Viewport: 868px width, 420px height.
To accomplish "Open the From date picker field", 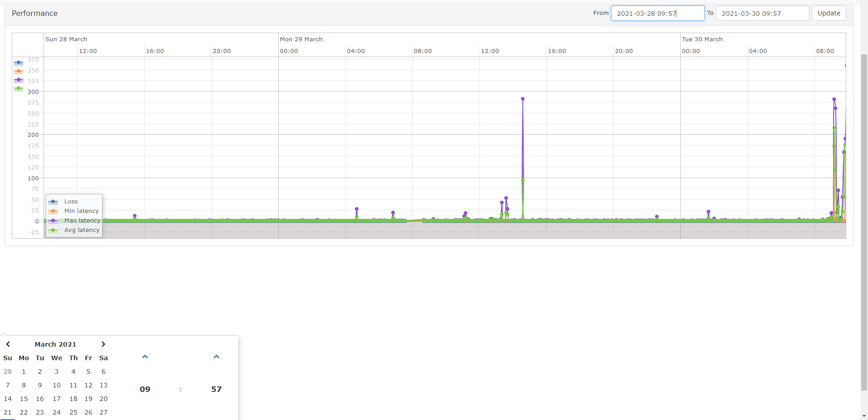I will pyautogui.click(x=658, y=13).
